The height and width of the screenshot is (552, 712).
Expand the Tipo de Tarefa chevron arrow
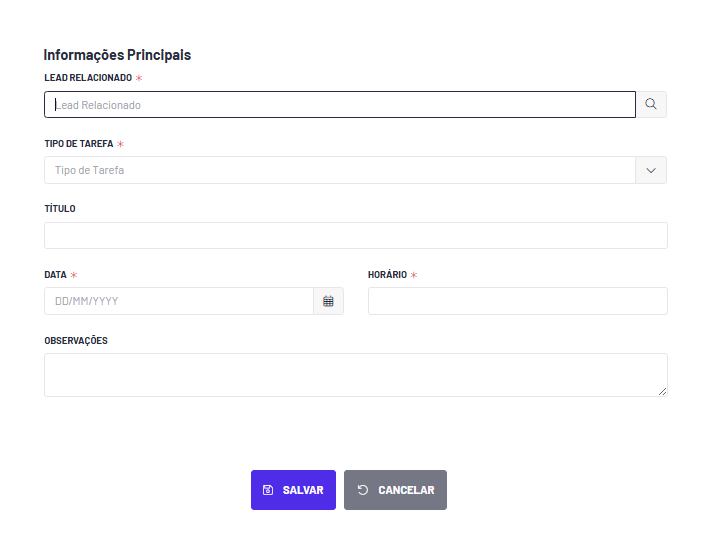coord(651,170)
